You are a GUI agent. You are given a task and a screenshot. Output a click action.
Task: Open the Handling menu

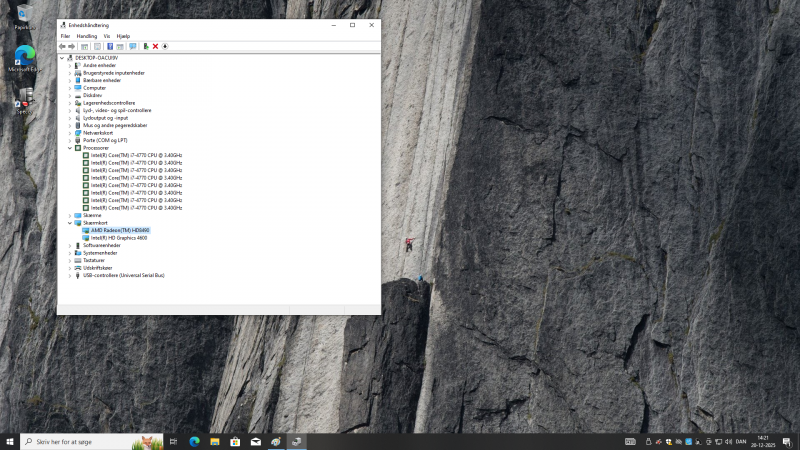[87, 35]
